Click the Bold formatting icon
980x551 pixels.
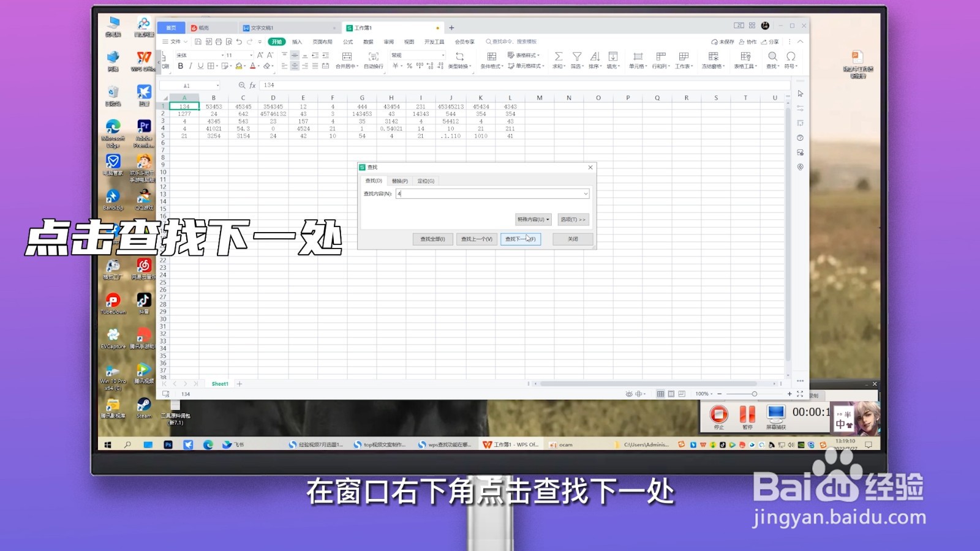coord(180,66)
